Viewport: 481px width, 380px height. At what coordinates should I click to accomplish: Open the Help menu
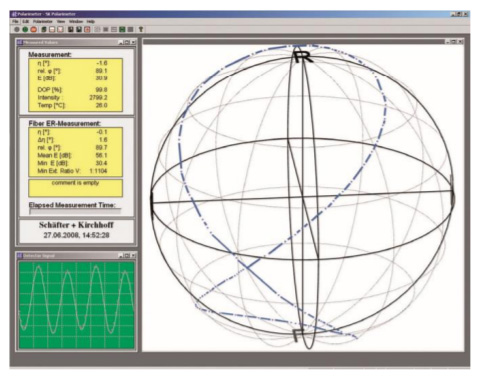91,22
